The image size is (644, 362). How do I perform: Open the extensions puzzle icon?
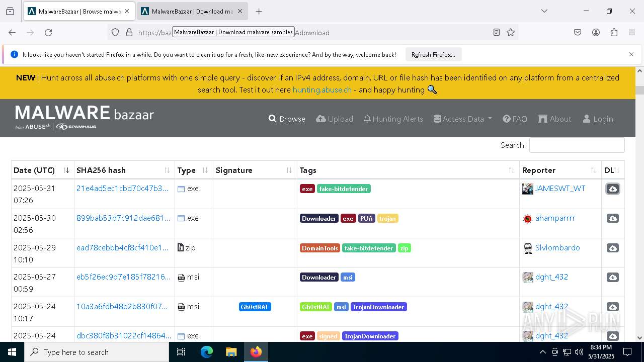614,32
